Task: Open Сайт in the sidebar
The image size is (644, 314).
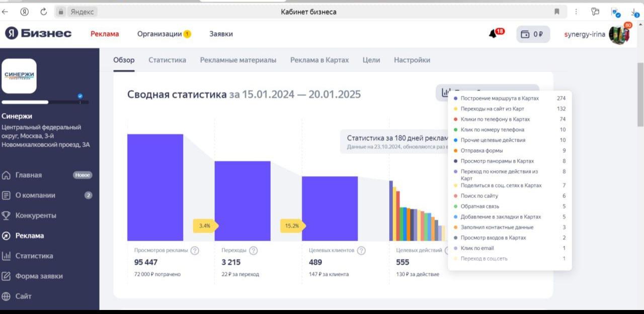Action: tap(23, 296)
